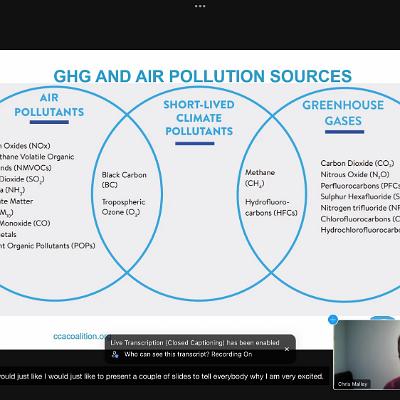Click the 'Oxides (NOx)' line
This screenshot has width=400, height=400.
[x=25, y=146]
